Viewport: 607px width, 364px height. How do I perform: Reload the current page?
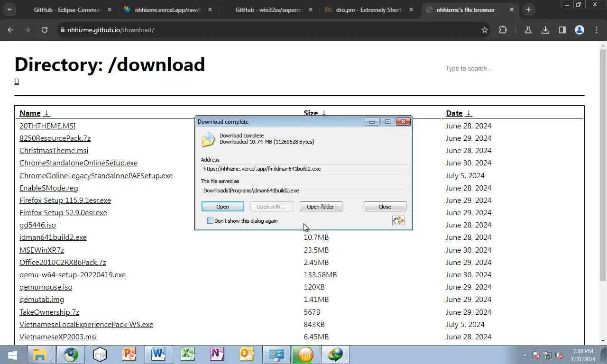(x=45, y=30)
